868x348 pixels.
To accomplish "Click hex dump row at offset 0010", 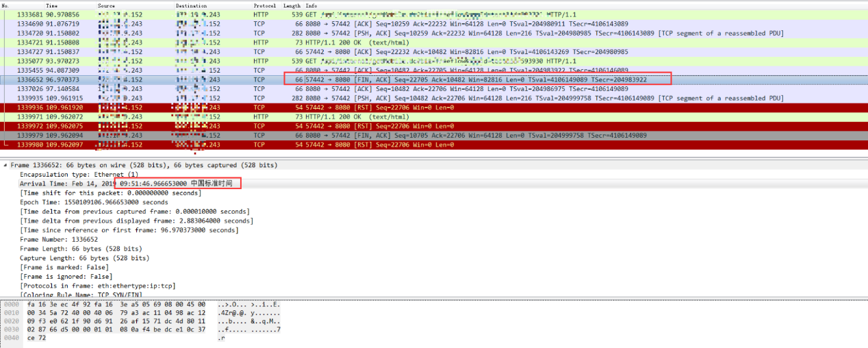I will click(140, 312).
